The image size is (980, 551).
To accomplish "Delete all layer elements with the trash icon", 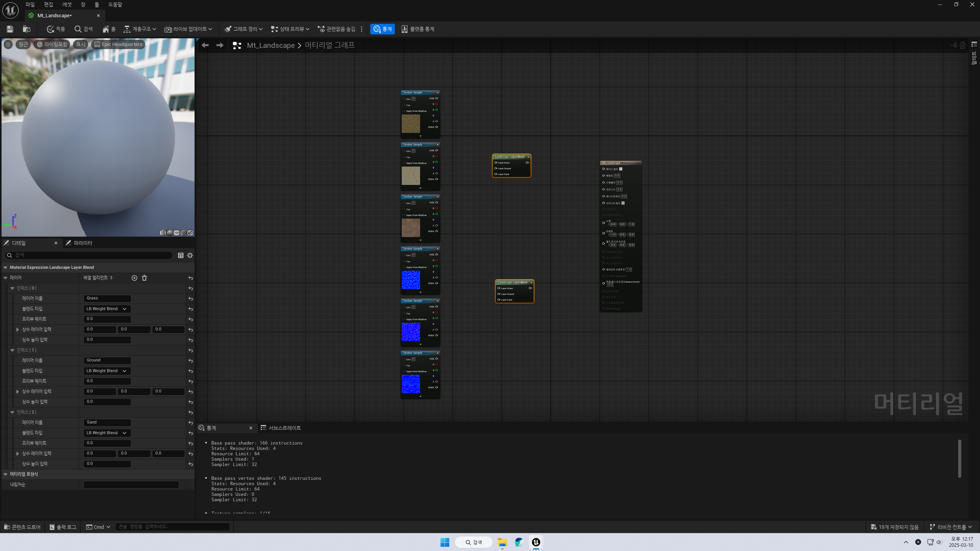I will pyautogui.click(x=144, y=278).
